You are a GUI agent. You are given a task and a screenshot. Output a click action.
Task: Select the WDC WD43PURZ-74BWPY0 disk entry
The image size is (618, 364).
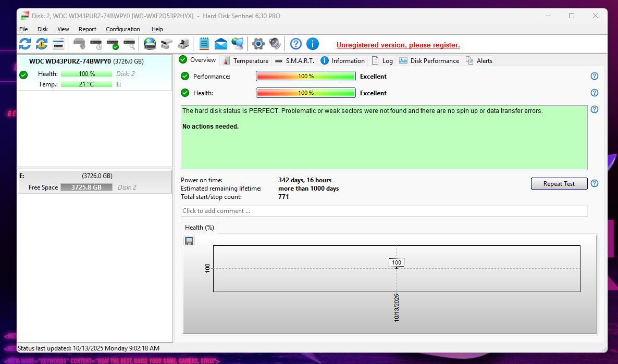coord(95,73)
